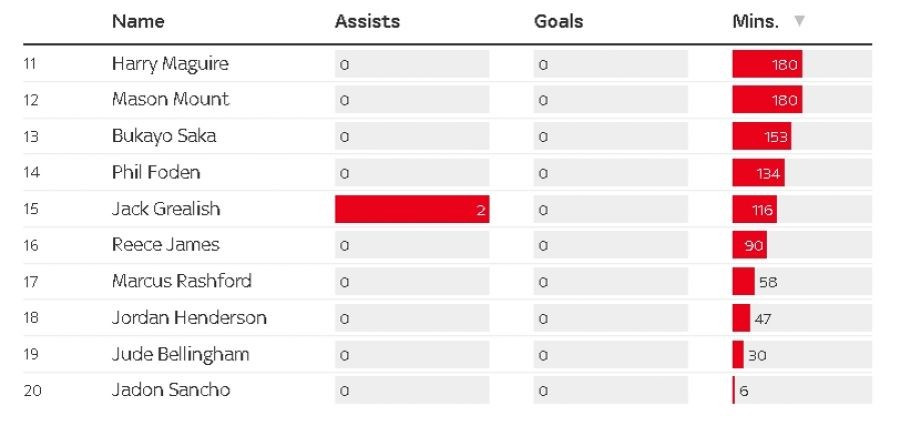Select Jack Grealish's name
The height and width of the screenshot is (436, 900).
pos(166,209)
